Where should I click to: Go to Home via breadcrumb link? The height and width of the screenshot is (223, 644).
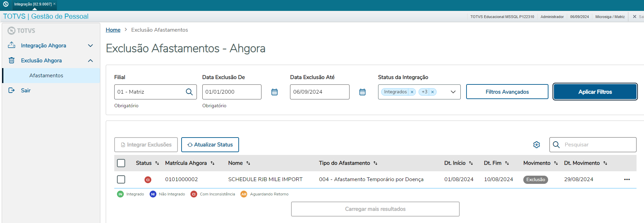[113, 30]
